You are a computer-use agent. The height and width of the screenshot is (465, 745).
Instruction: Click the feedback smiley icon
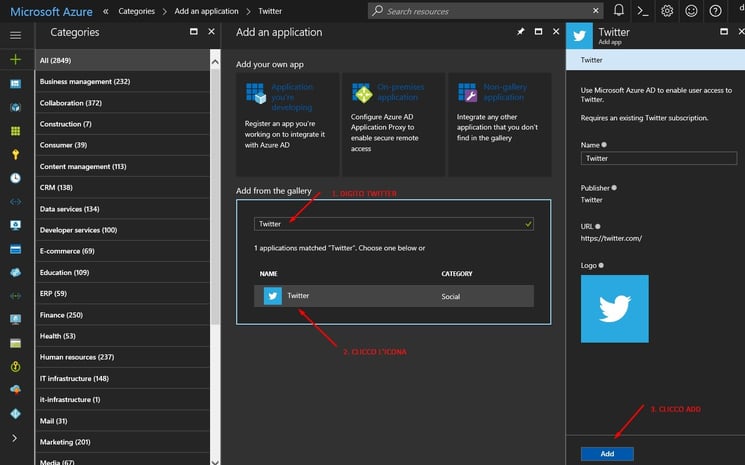coord(691,11)
